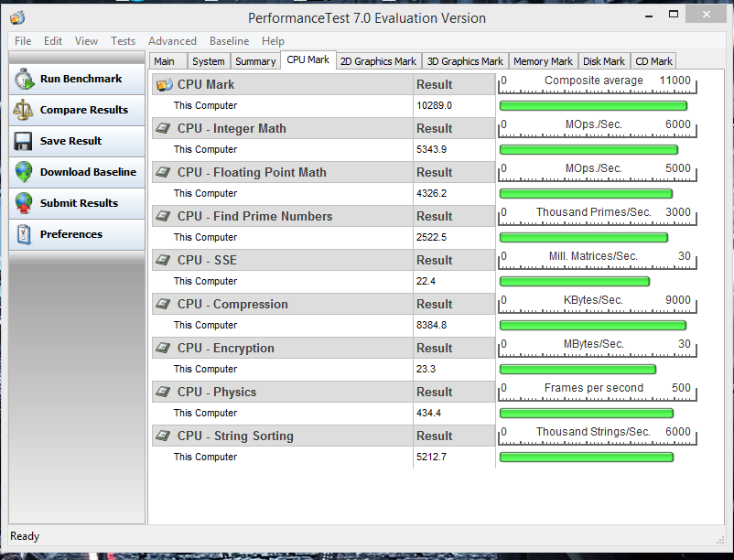
Task: Switch to the System tab
Action: pyautogui.click(x=209, y=61)
